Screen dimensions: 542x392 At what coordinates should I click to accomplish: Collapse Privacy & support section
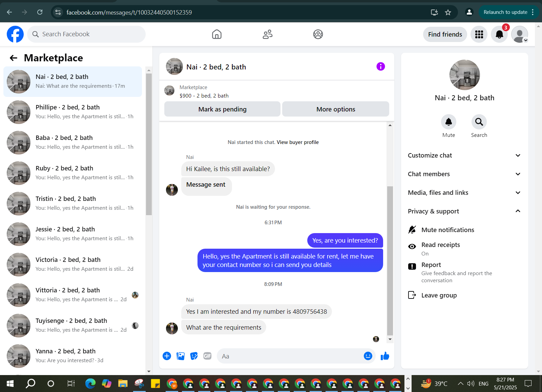pyautogui.click(x=465, y=211)
